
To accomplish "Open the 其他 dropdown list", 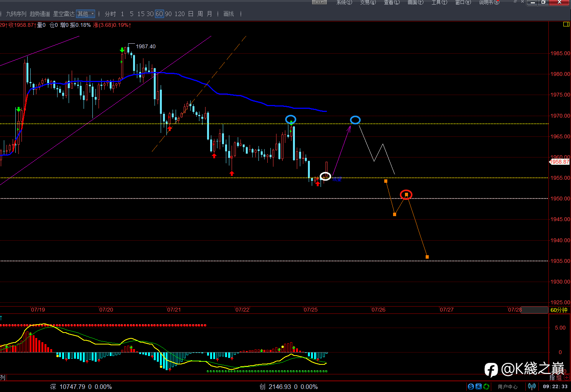I will tap(86, 14).
